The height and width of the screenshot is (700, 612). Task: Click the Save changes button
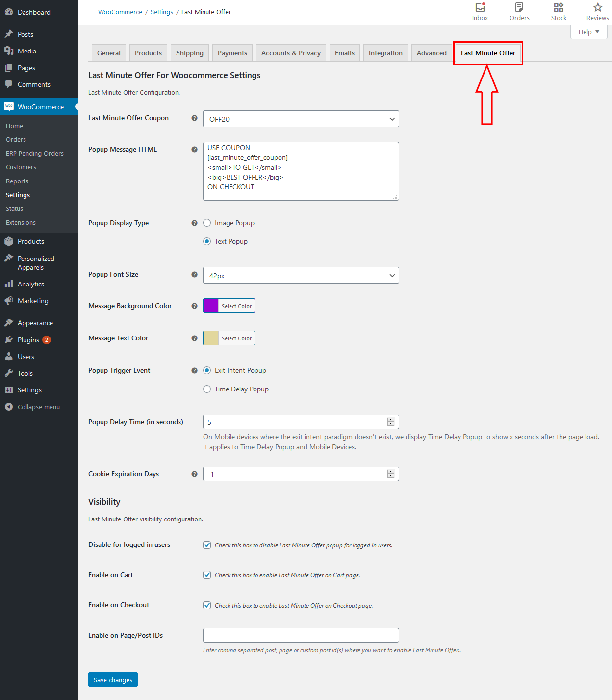[x=113, y=679]
